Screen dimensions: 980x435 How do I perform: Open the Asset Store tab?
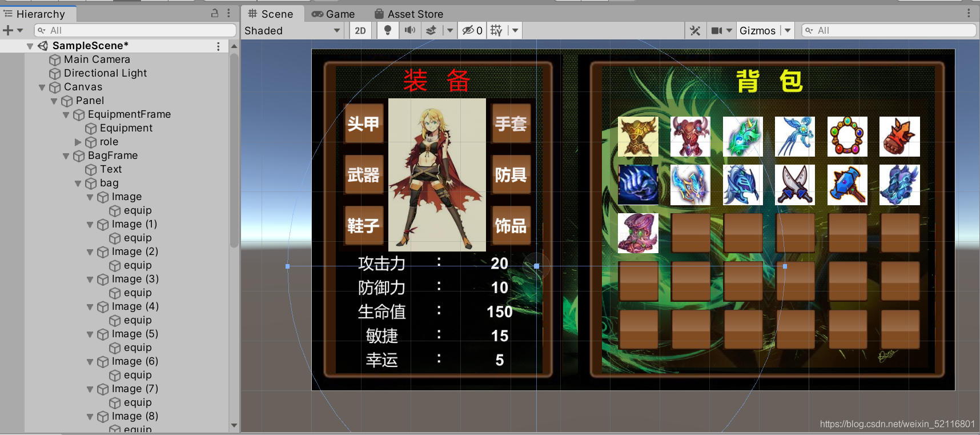click(409, 14)
